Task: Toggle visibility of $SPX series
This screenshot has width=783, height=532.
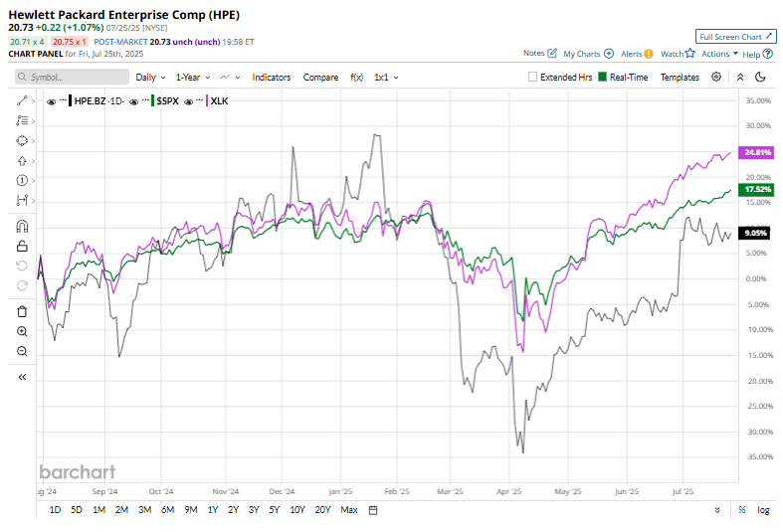Action: pyautogui.click(x=133, y=101)
